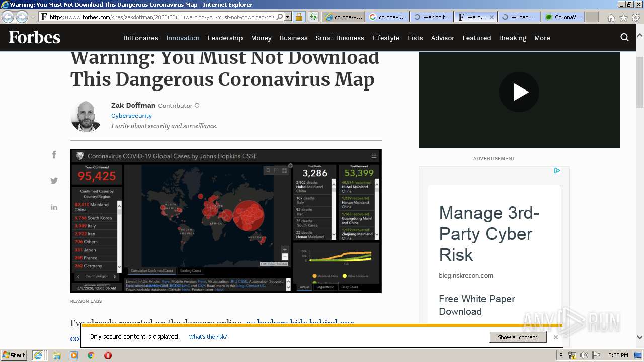644x362 pixels.
Task: Open the Innovation menu
Action: point(183,38)
